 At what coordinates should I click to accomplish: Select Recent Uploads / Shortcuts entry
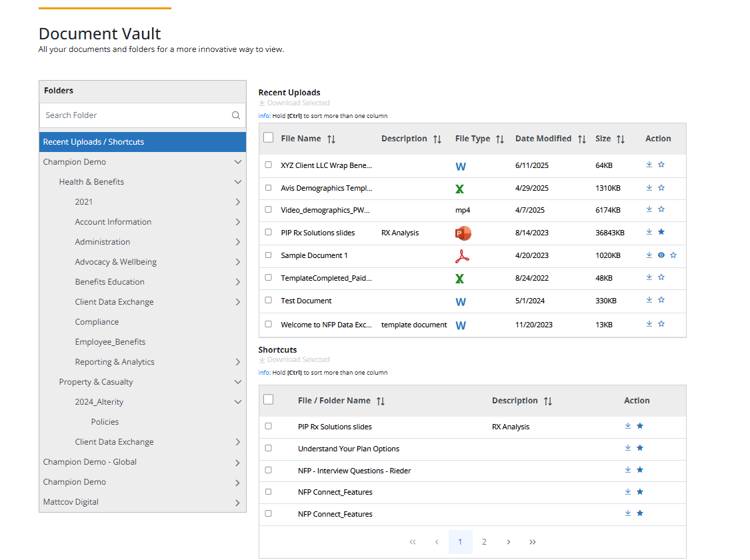click(x=143, y=142)
